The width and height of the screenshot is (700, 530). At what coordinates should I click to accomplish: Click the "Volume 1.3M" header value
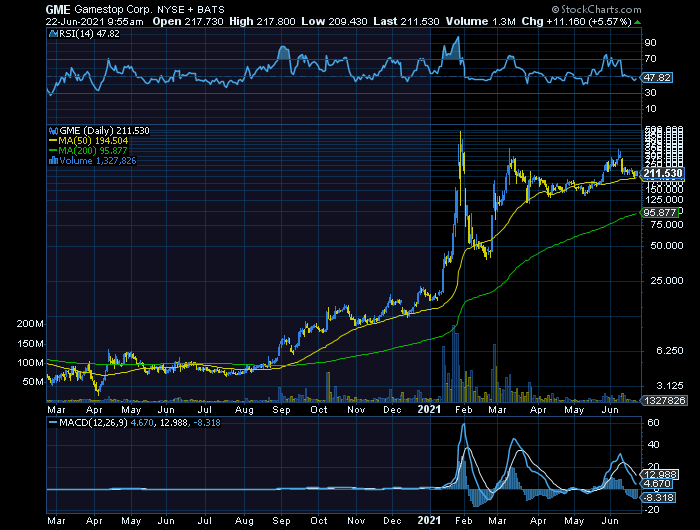(481, 21)
